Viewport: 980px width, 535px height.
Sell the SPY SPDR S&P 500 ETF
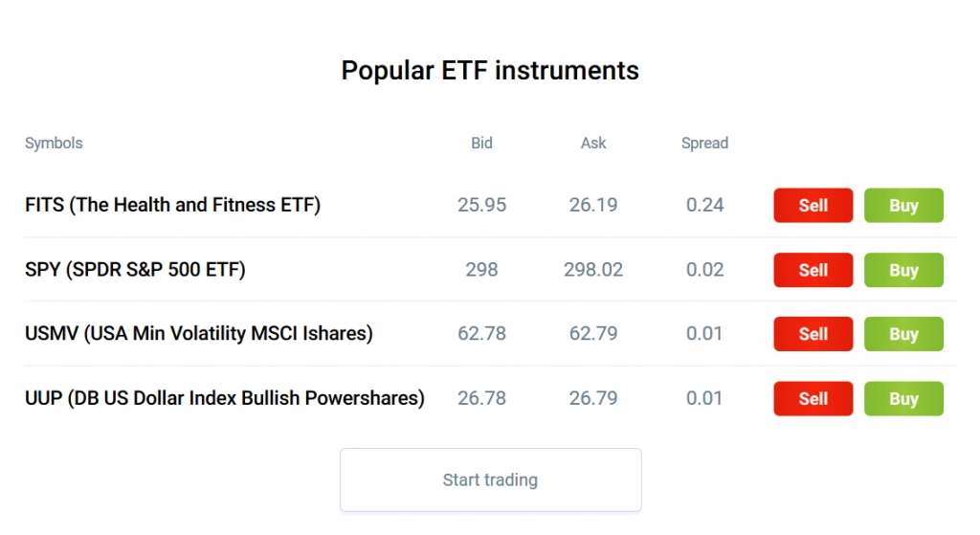point(813,270)
